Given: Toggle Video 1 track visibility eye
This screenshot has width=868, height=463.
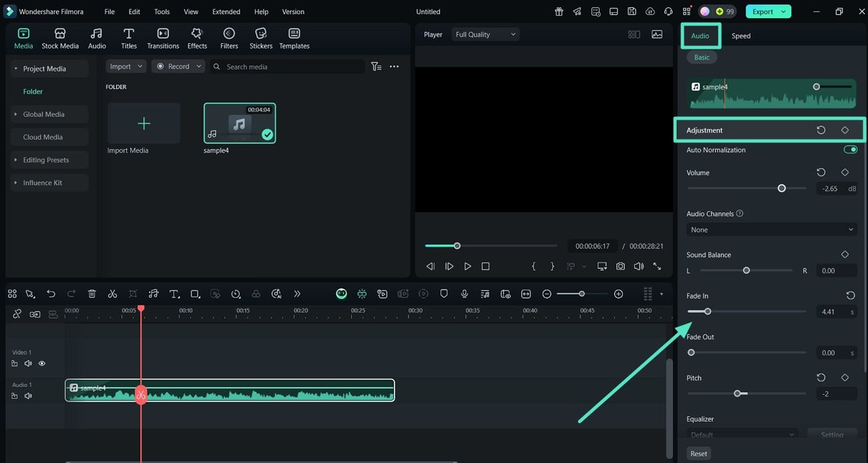Looking at the screenshot, I should pos(42,363).
